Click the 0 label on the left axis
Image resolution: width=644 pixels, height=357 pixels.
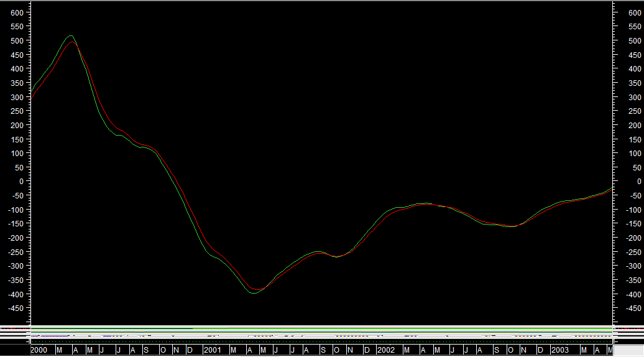21,182
